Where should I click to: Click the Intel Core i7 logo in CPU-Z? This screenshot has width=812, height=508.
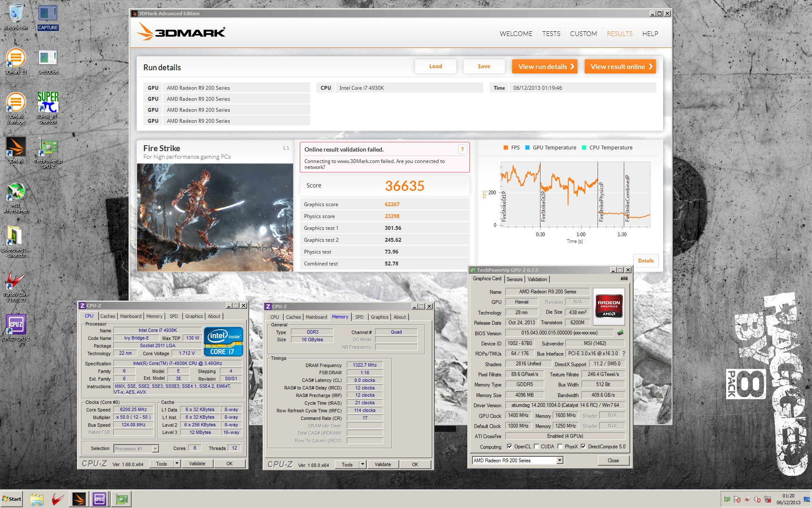pyautogui.click(x=223, y=341)
